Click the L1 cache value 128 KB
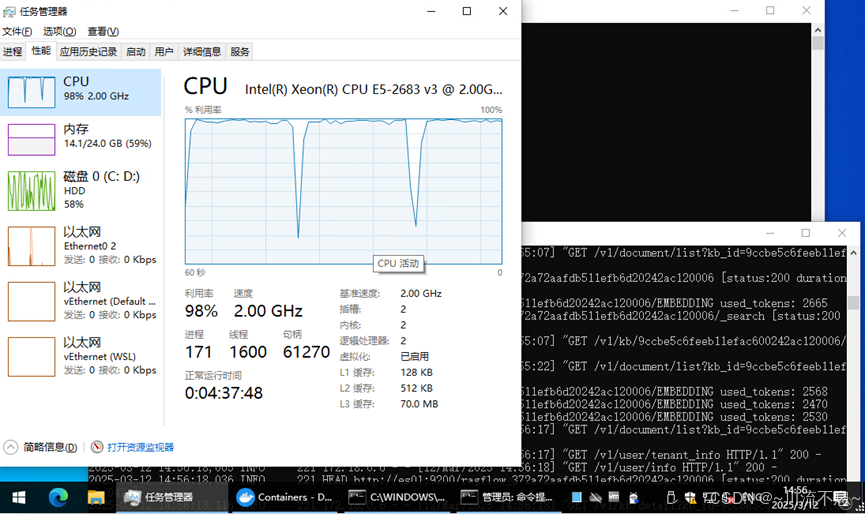The image size is (865, 514). coord(417,372)
